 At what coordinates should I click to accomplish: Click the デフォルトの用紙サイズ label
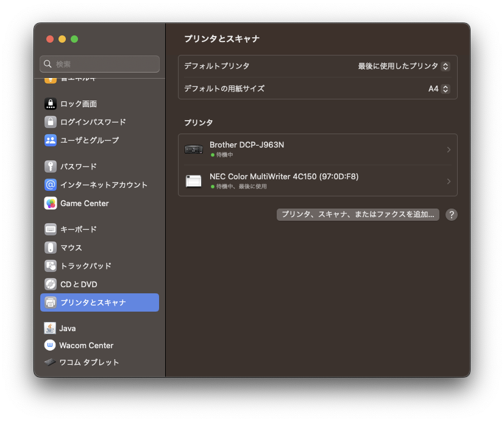coord(224,88)
